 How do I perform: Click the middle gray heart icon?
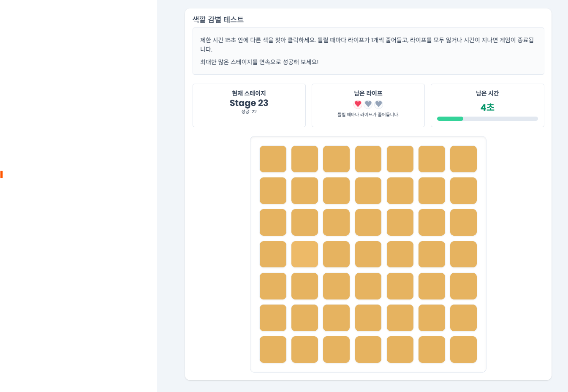[368, 104]
